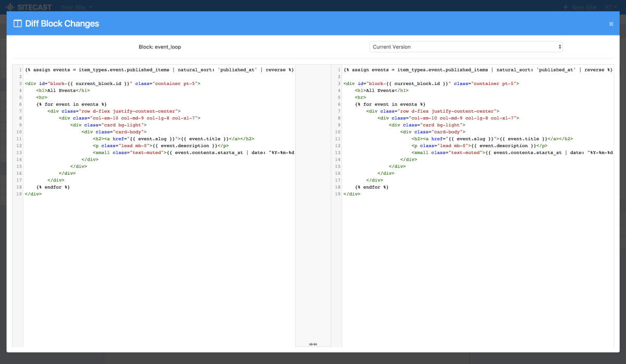626x364 pixels.
Task: Click row d-flex justify-content-center line in right pane
Action: [432, 111]
